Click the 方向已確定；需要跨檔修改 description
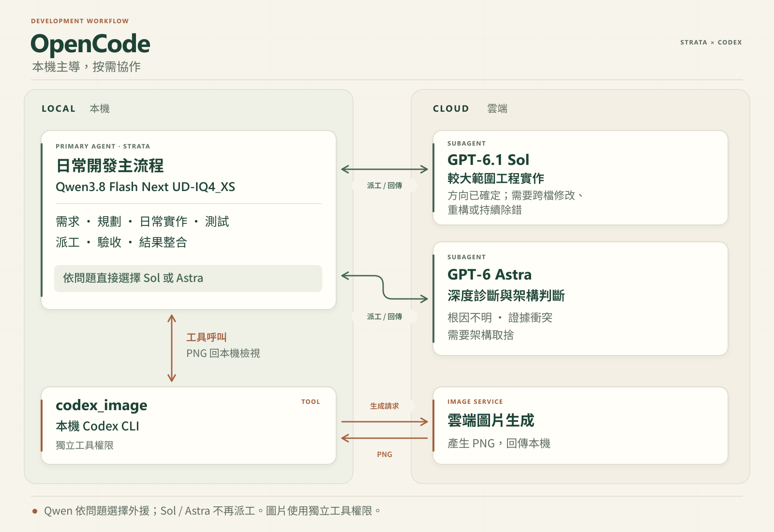This screenshot has height=532, width=774. coord(515,195)
